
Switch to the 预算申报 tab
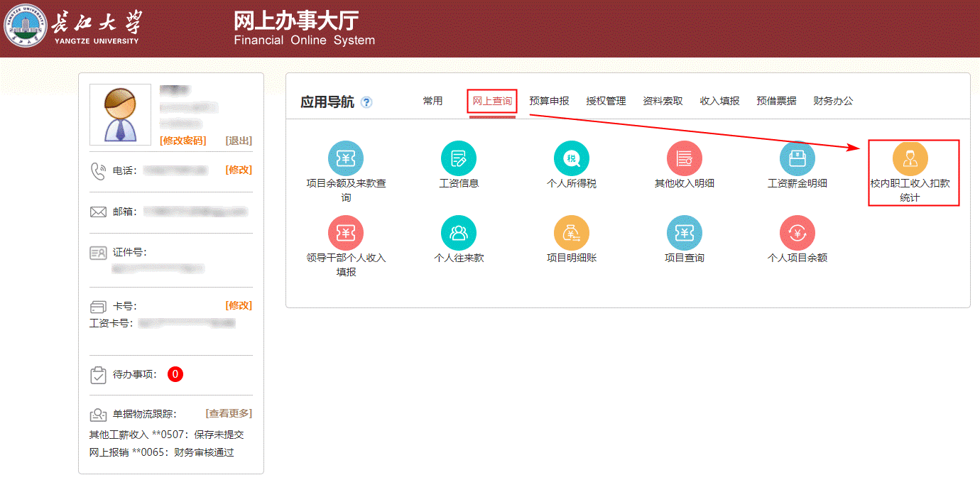click(549, 101)
